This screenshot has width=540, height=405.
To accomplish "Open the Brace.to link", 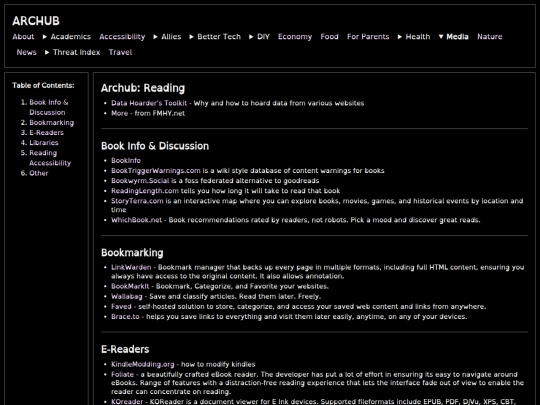I will [125, 316].
